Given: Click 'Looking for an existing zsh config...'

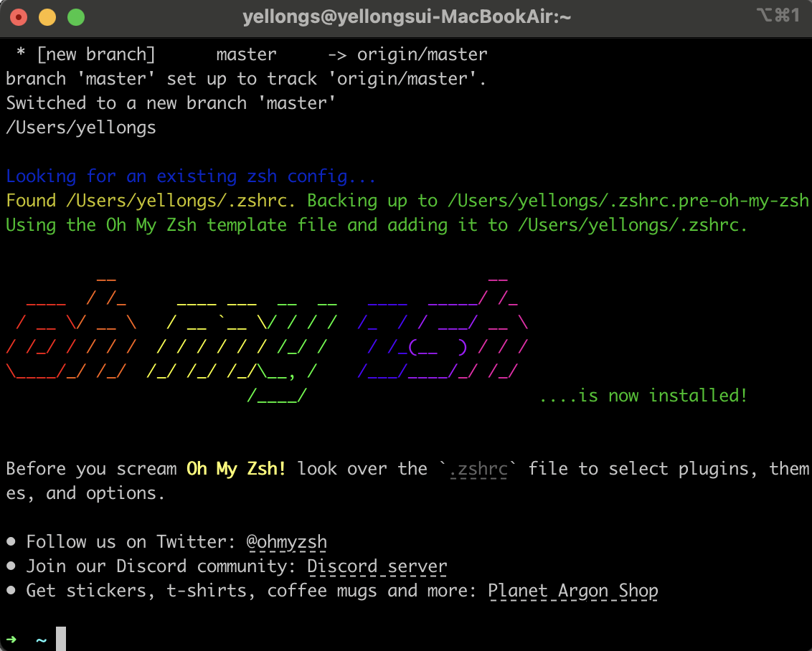Looking at the screenshot, I should (191, 176).
